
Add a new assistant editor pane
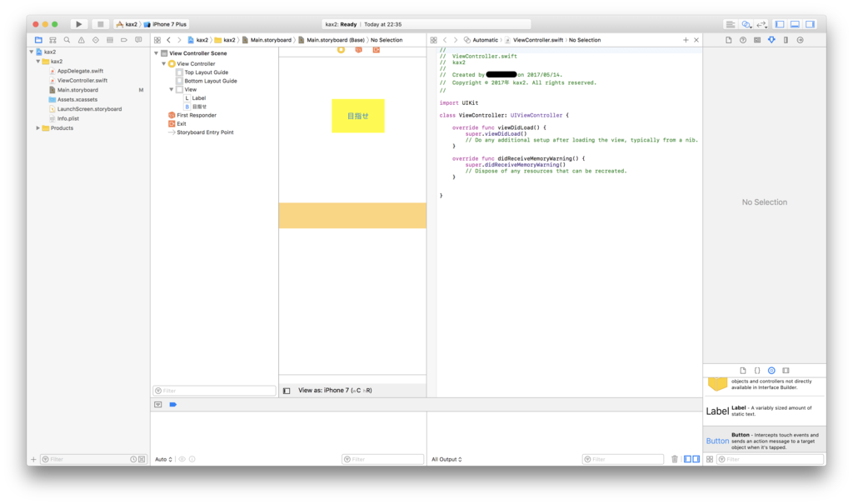coord(686,40)
